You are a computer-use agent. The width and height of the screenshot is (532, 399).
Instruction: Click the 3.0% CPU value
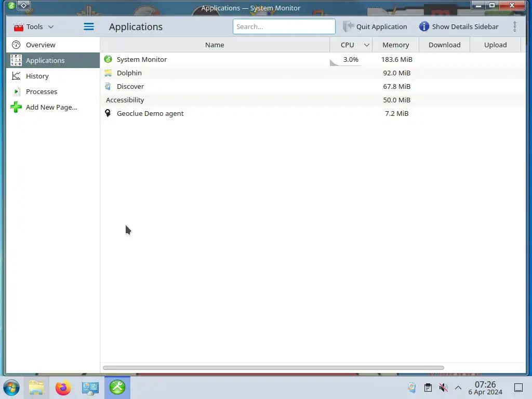(x=351, y=59)
